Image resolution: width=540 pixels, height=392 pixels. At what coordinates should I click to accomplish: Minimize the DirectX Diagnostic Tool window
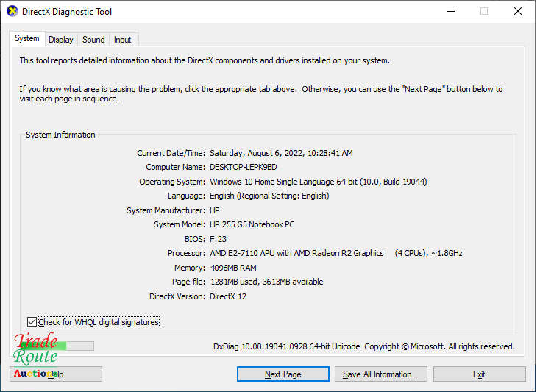(x=451, y=11)
